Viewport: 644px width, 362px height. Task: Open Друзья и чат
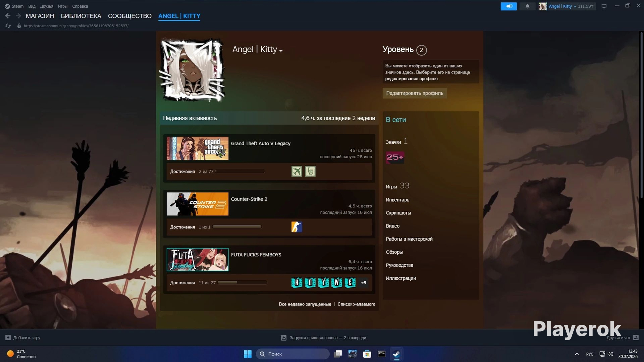click(623, 338)
